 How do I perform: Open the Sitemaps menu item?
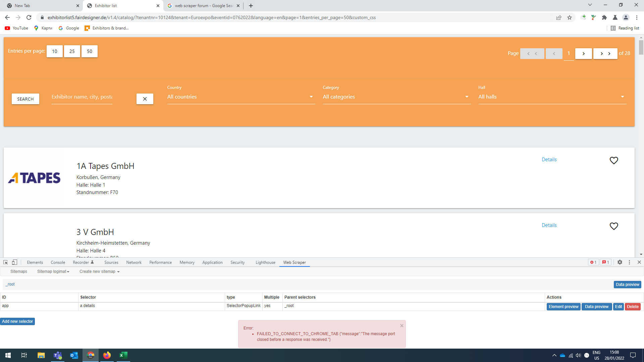tap(19, 271)
